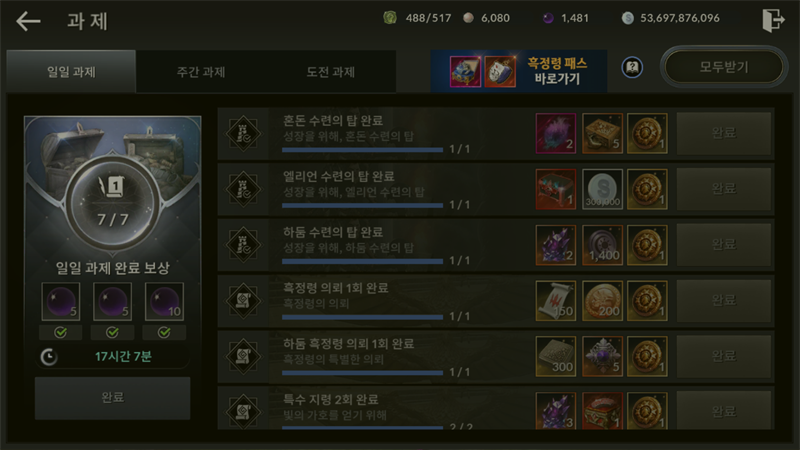This screenshot has width=800, height=450.
Task: Switch to the 도전 과제 tab
Action: tap(331, 72)
